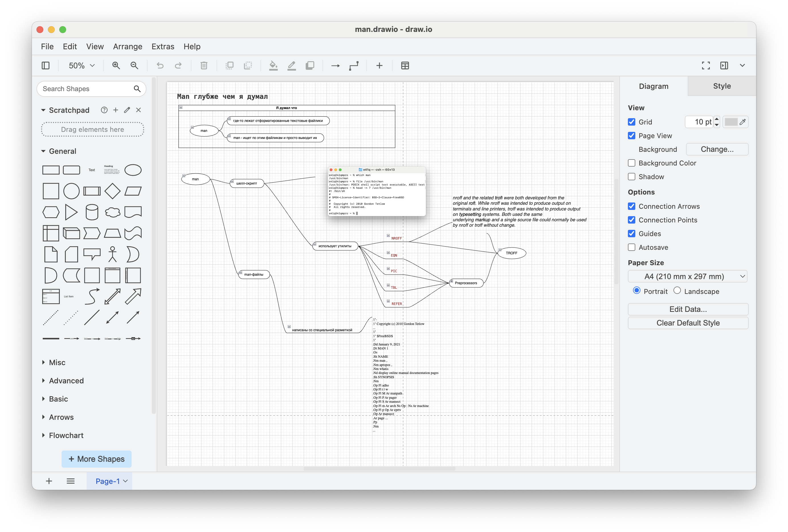Open the A4 paper size dropdown
This screenshot has width=788, height=532.
[687, 276]
